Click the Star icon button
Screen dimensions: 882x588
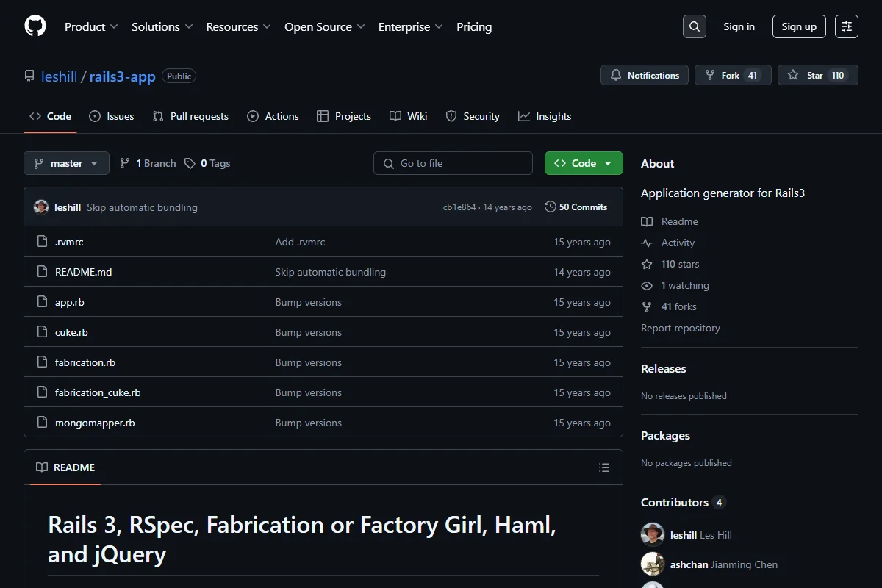(x=818, y=75)
